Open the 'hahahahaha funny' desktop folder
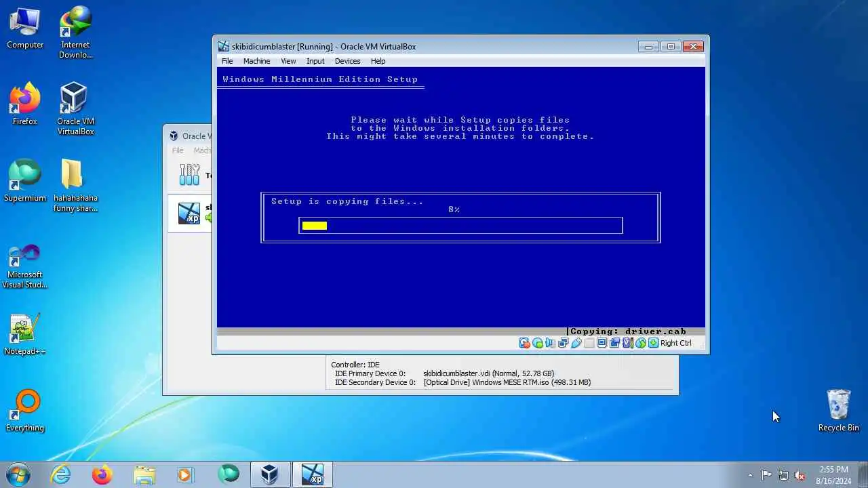The width and height of the screenshot is (868, 488). (75, 186)
